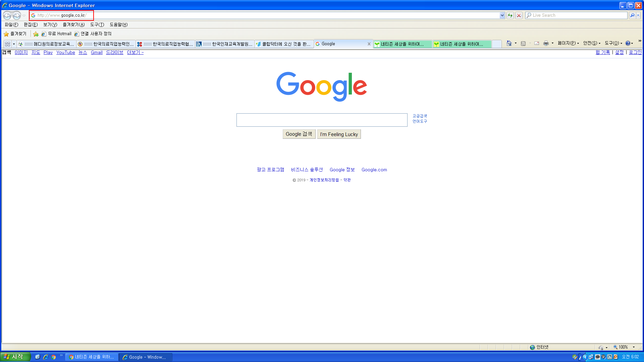Expand the Quick Tabs list dropdown arrow
The image size is (644, 362).
[x=14, y=44]
